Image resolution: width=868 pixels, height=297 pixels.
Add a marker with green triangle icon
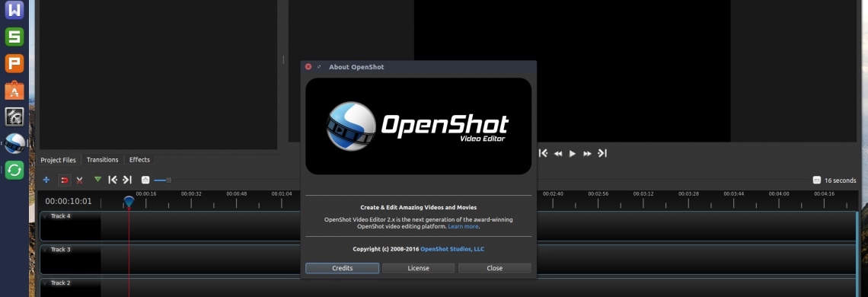click(98, 180)
